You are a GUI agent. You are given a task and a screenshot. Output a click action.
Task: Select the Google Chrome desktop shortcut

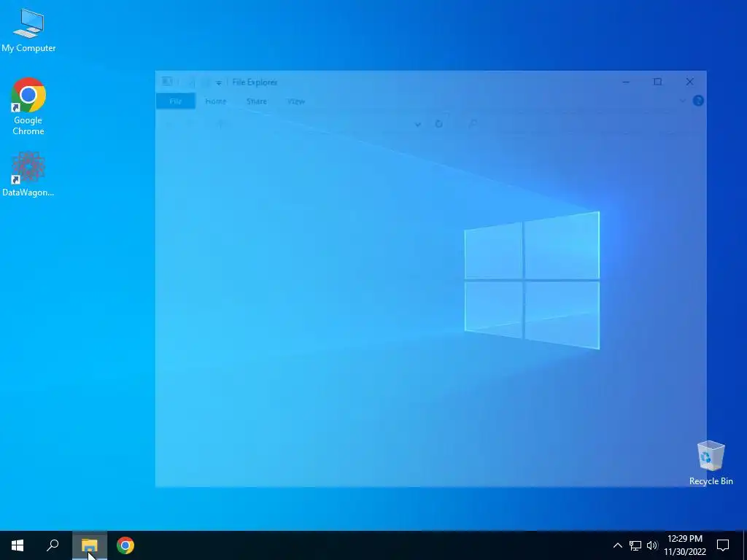pos(28,106)
